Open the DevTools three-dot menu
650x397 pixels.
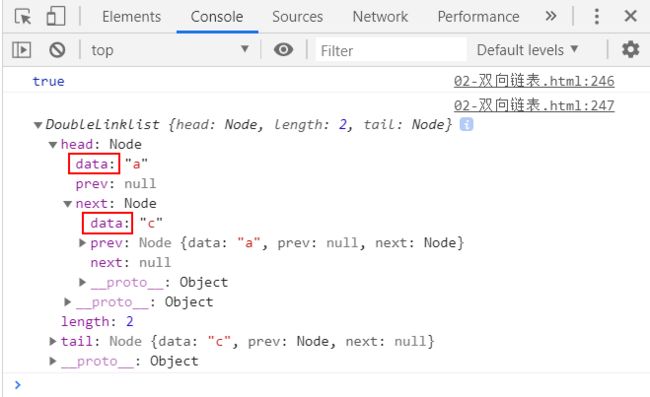click(597, 17)
